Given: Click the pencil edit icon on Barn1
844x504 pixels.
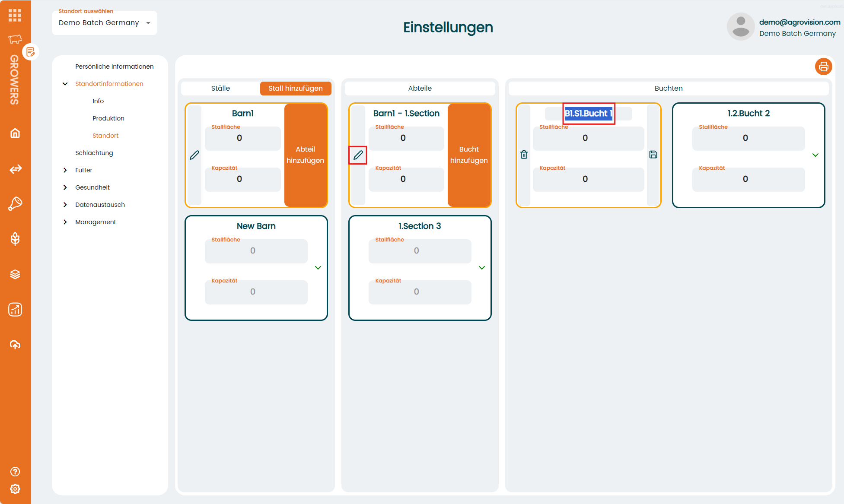Looking at the screenshot, I should [194, 155].
